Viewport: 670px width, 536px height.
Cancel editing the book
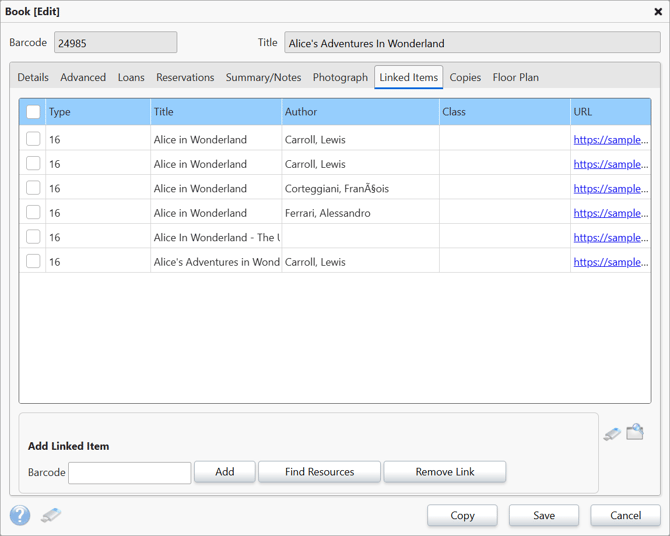[x=626, y=515]
